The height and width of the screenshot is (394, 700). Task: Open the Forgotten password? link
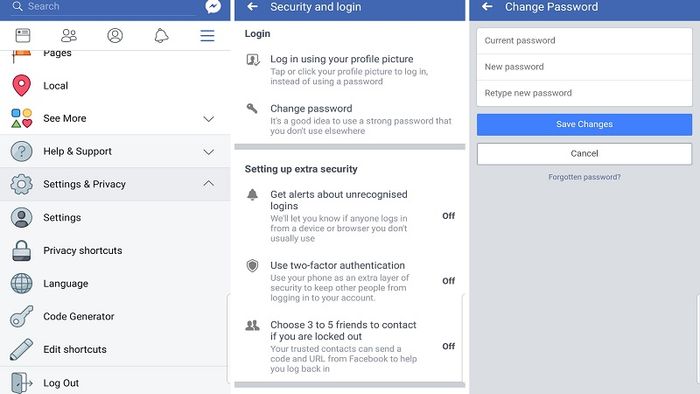(584, 177)
